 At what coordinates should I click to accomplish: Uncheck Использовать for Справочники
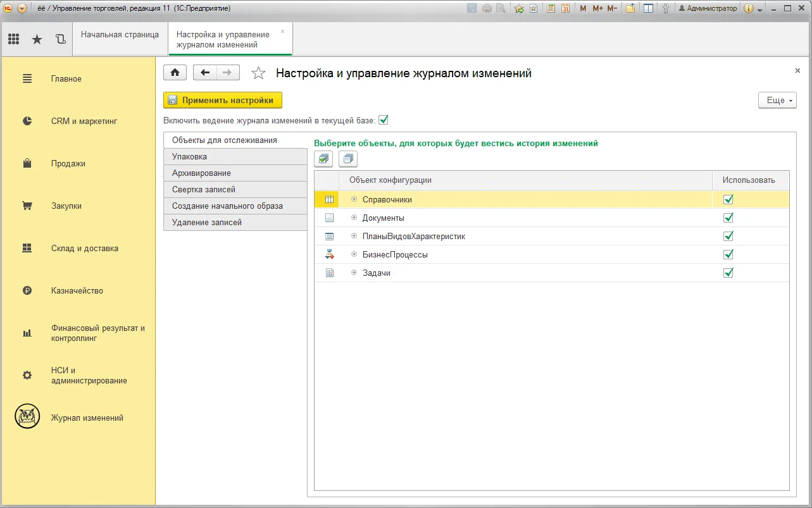point(728,199)
